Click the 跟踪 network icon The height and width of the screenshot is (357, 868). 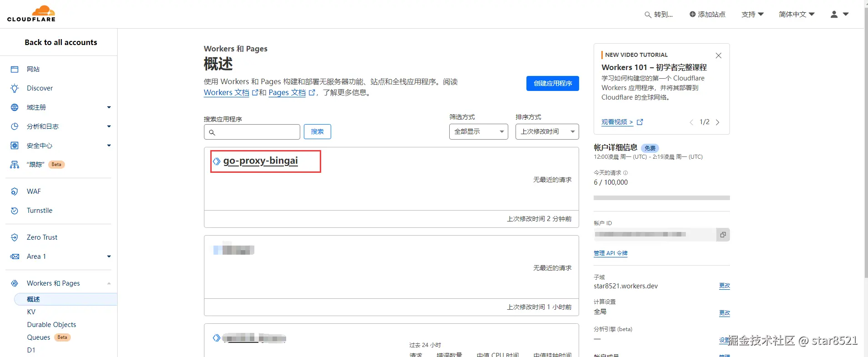pos(15,165)
